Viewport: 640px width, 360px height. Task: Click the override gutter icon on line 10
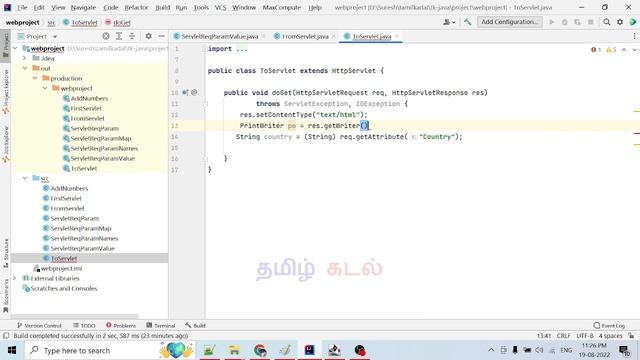pyautogui.click(x=185, y=93)
